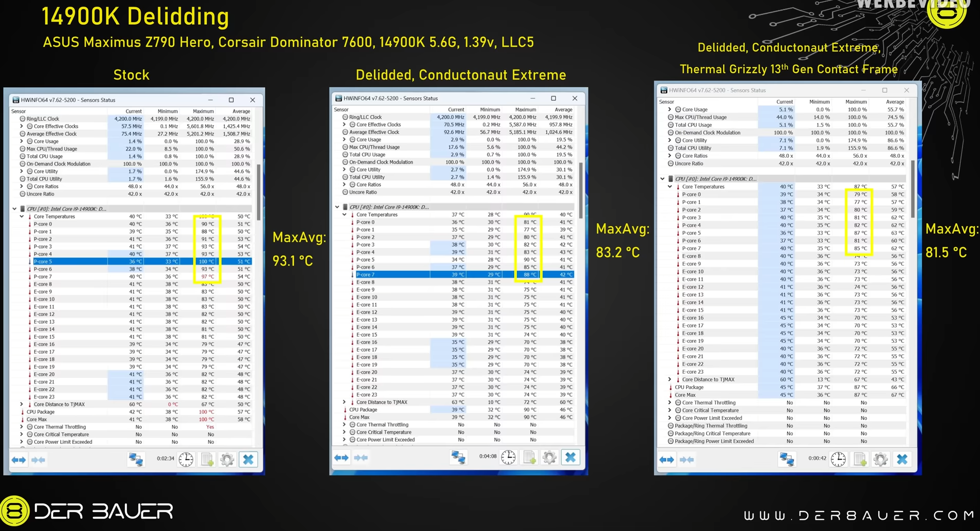
Task: Reset clock icon in Contact Frame window
Action: 839,459
